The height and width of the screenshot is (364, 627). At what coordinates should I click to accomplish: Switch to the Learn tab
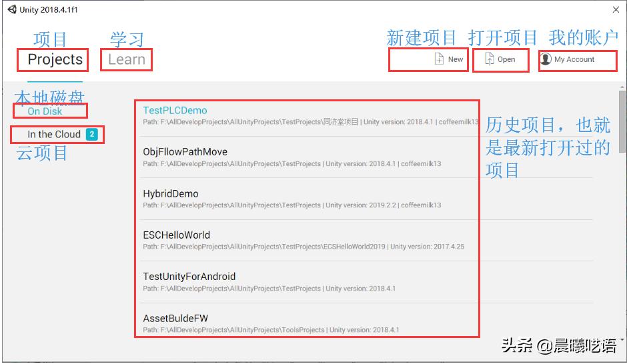(x=127, y=59)
